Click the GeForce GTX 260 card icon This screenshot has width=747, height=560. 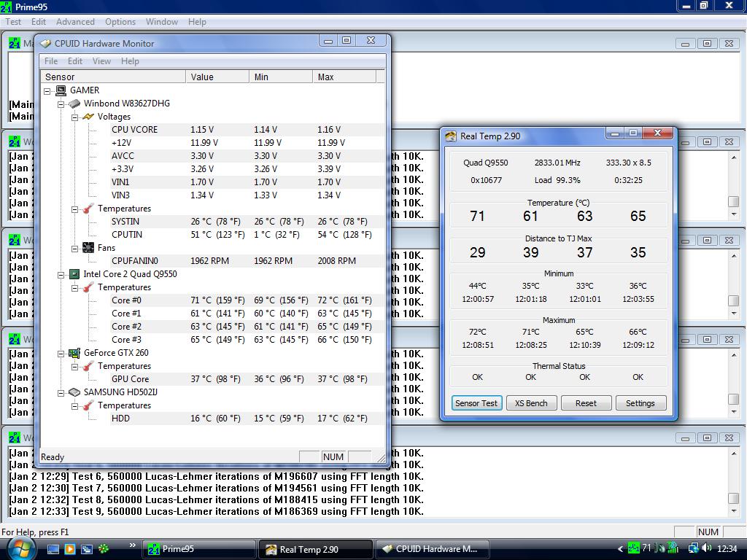74,353
